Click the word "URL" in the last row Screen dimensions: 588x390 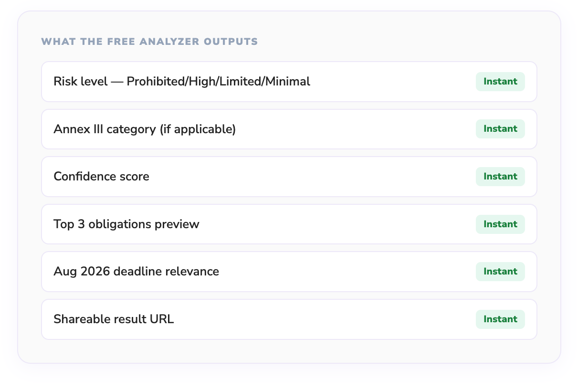click(162, 319)
